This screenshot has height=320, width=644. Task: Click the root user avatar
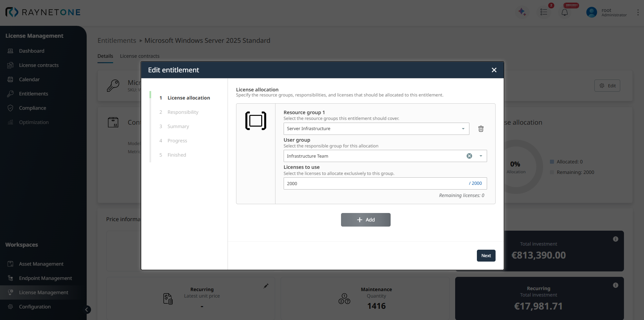[x=592, y=12]
